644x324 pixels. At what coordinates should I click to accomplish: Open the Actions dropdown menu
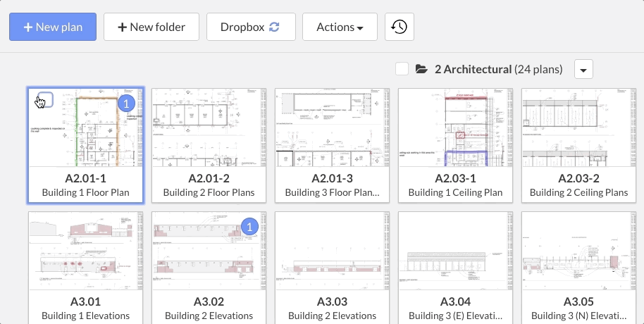[x=340, y=27]
